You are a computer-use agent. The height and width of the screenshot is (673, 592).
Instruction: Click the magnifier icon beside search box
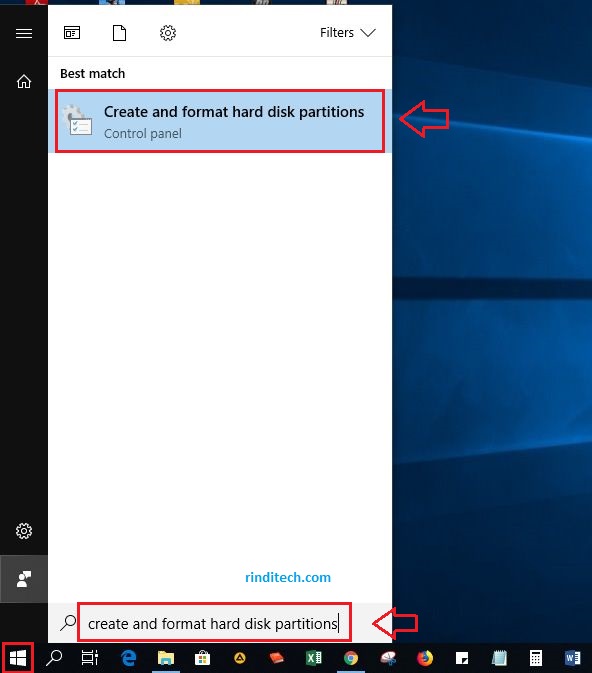coord(68,623)
